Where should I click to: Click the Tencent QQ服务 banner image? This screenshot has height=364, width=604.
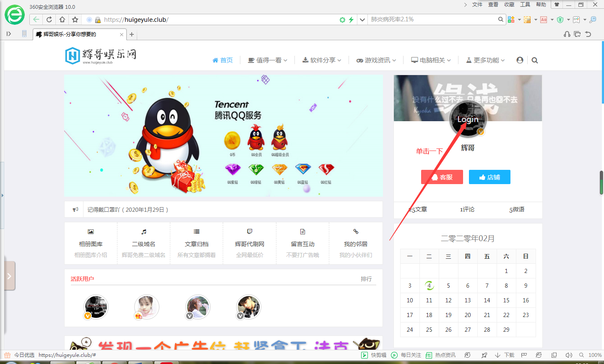pos(224,136)
